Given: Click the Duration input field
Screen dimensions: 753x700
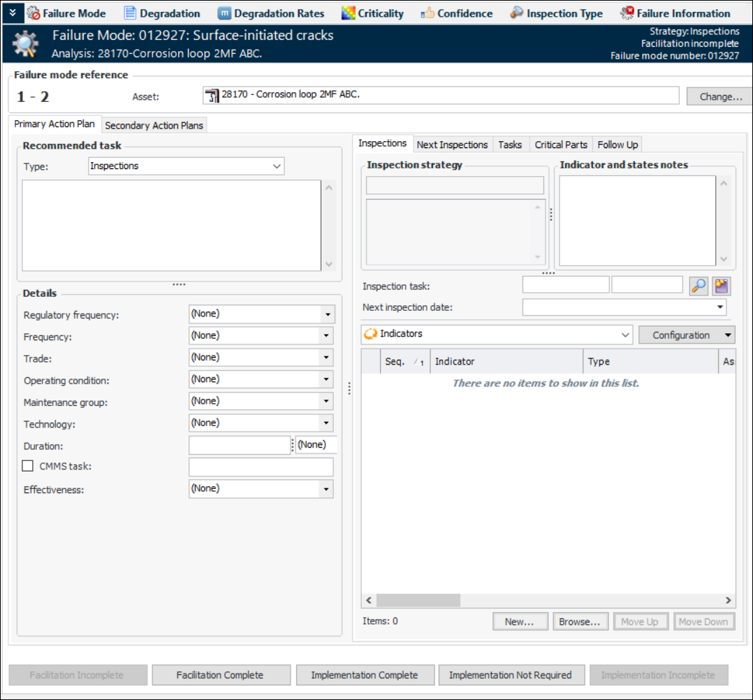Looking at the screenshot, I should (240, 445).
